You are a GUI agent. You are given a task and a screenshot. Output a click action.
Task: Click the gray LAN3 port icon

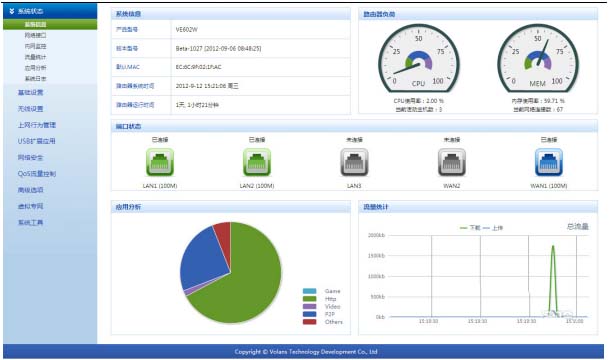pos(354,162)
